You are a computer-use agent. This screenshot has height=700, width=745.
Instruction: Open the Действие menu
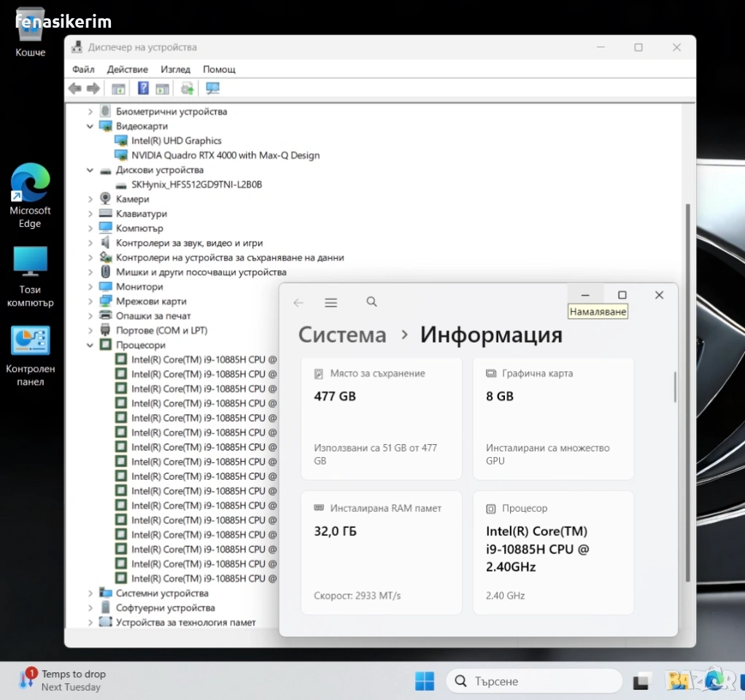(x=127, y=69)
